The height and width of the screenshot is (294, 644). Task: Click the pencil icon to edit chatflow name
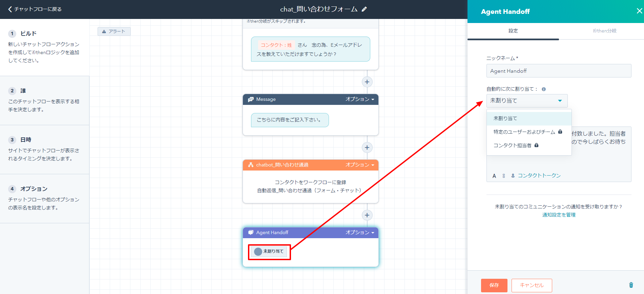click(x=364, y=9)
